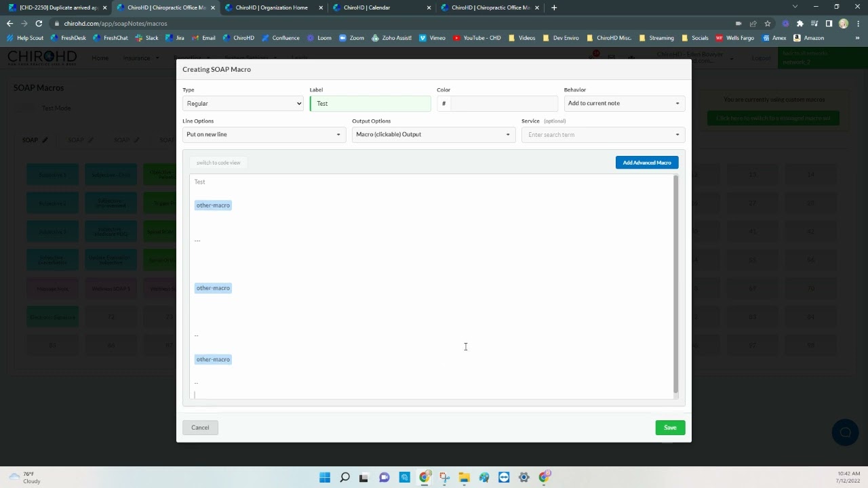Switch to the last ChiroHD Chiropractic Office tab
868x488 pixels.
489,7
